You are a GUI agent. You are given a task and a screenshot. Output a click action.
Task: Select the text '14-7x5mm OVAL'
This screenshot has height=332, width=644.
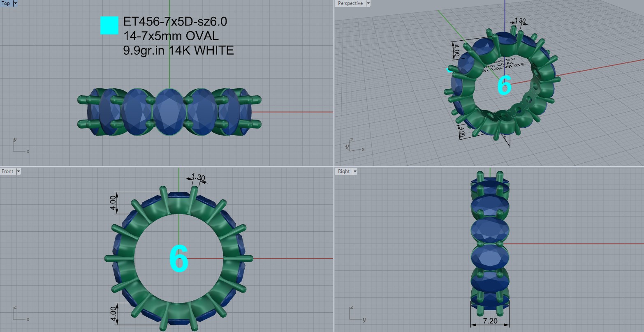click(171, 36)
